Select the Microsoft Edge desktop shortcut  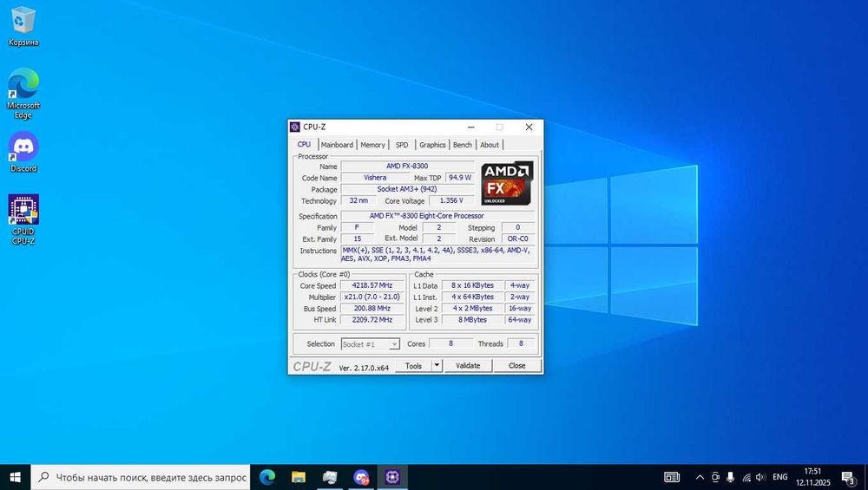(23, 93)
